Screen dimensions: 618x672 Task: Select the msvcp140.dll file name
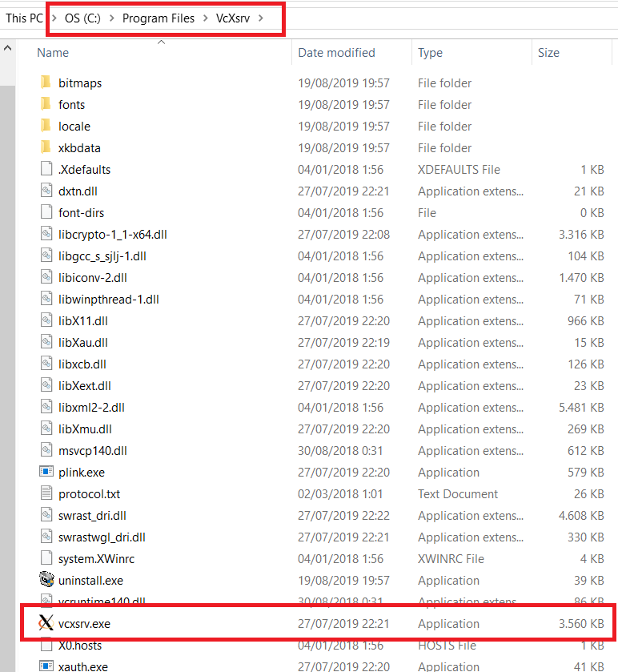93,450
